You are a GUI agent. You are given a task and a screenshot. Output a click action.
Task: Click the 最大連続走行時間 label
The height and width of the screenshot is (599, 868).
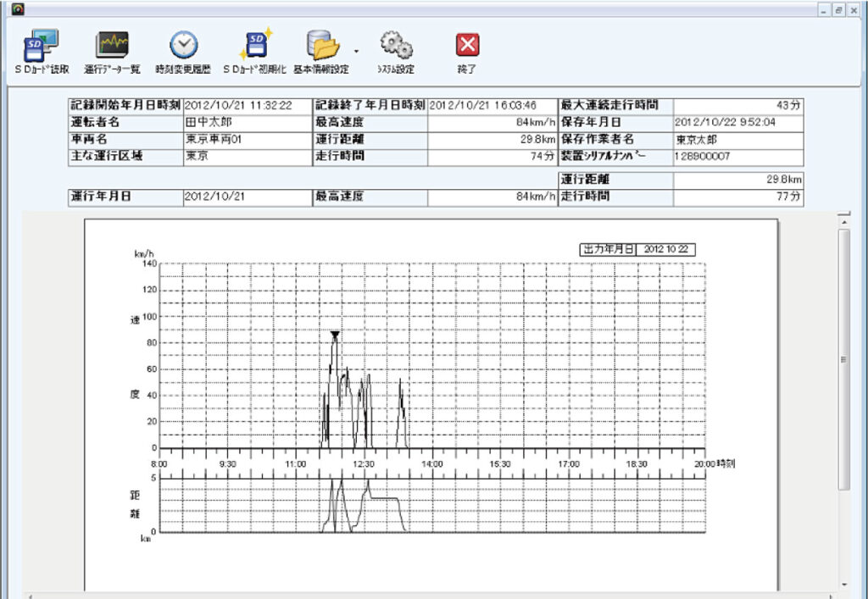[x=609, y=105]
